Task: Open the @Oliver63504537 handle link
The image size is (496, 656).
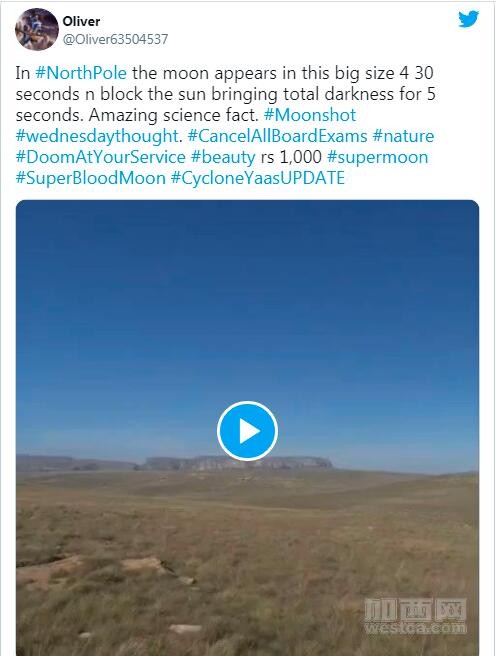Action: pyautogui.click(x=115, y=39)
